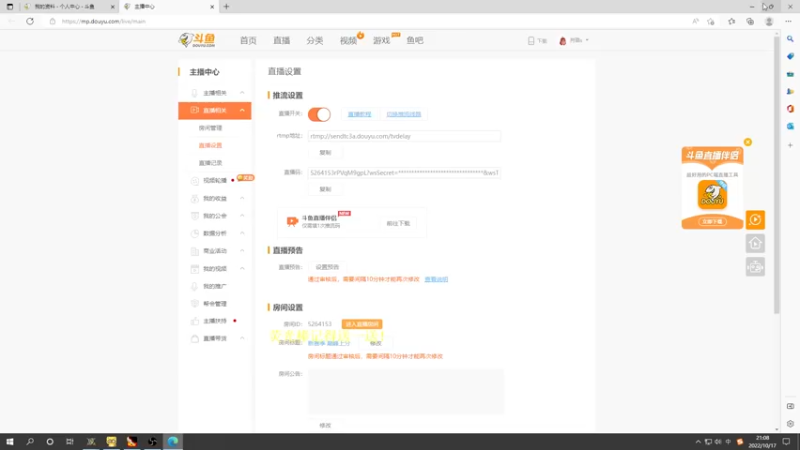Toggle the 直播开关 live switch

point(319,114)
